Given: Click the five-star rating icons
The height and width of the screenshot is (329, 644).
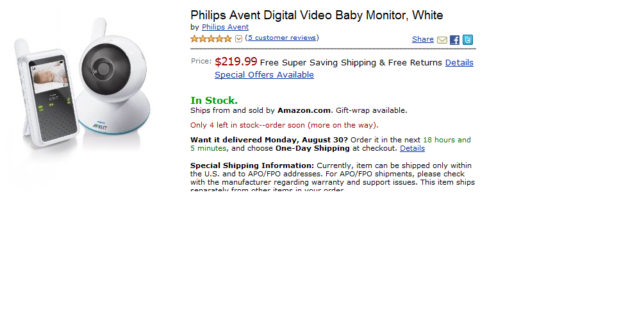Looking at the screenshot, I should (x=211, y=38).
